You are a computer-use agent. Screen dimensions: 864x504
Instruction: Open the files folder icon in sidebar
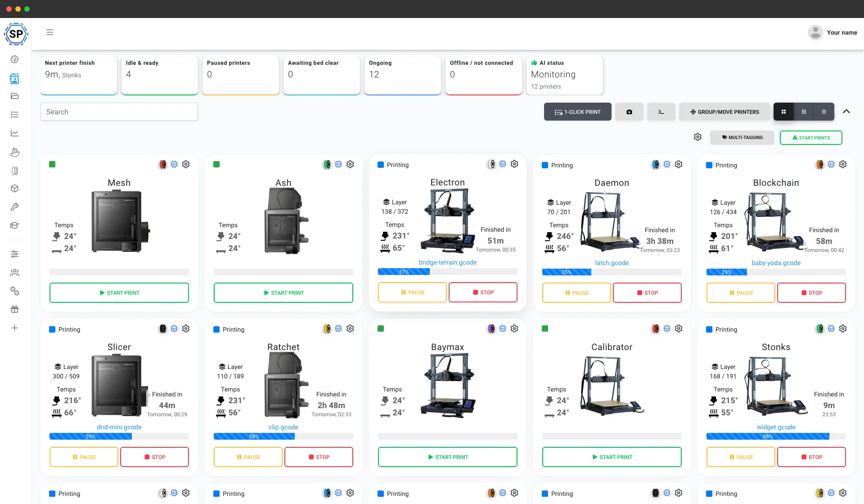click(x=15, y=96)
